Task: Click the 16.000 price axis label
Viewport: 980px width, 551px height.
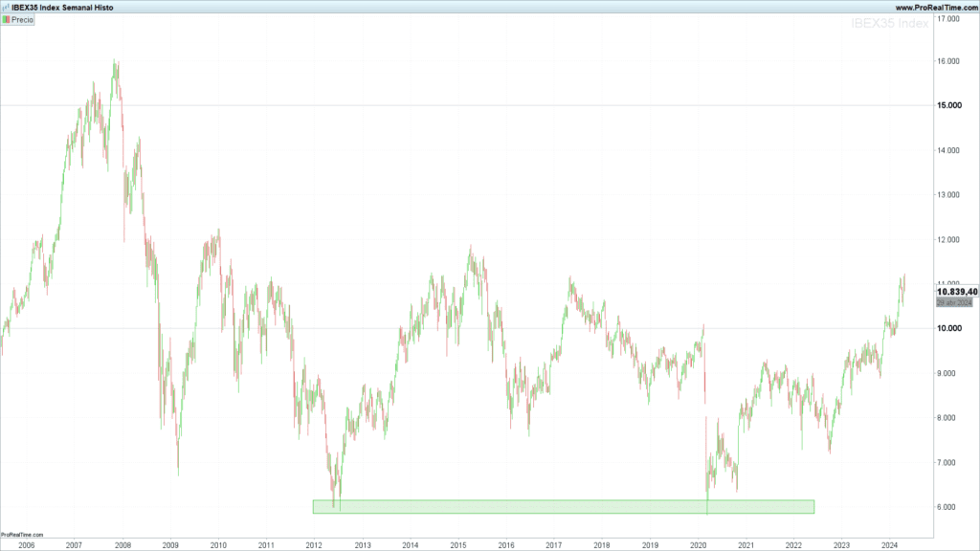Action: point(948,61)
